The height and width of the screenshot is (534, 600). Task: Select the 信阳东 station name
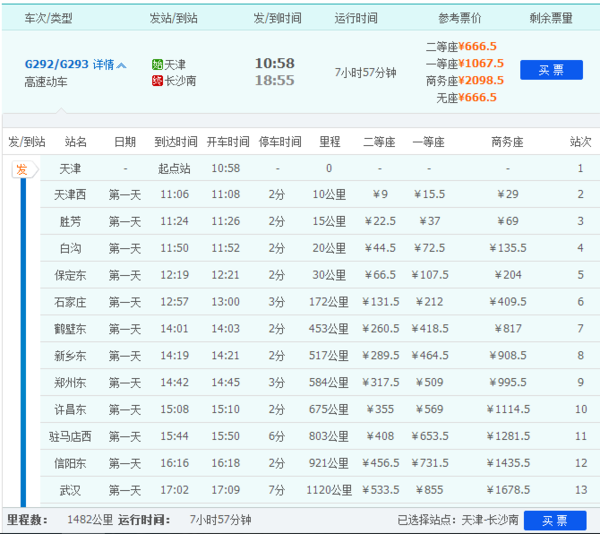tap(70, 463)
